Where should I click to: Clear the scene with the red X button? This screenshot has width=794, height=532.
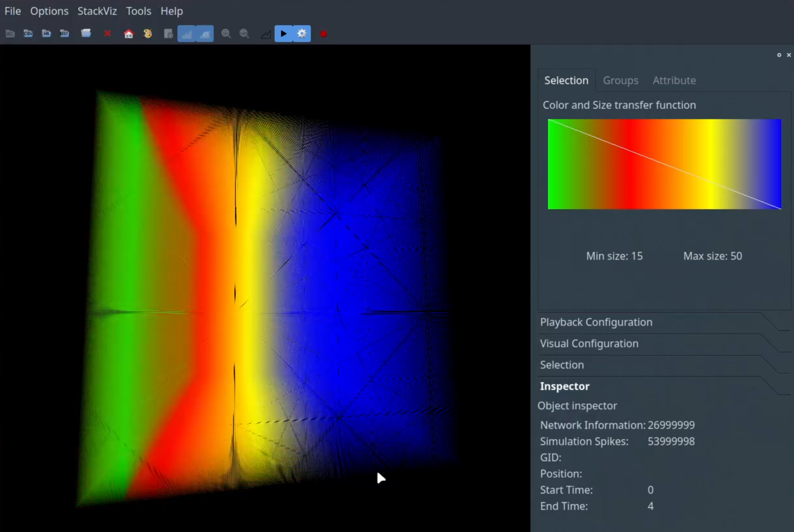tap(108, 33)
